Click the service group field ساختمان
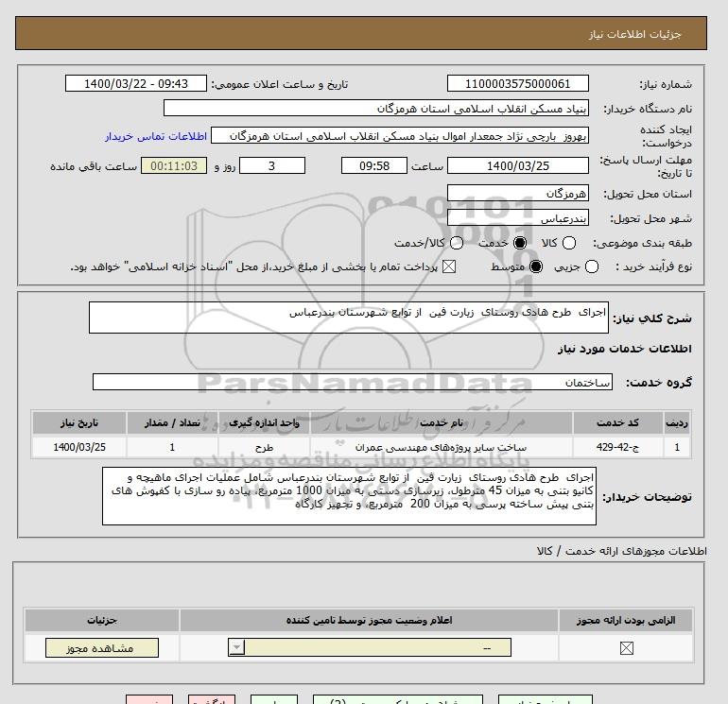This screenshot has width=728, height=704. tap(353, 382)
